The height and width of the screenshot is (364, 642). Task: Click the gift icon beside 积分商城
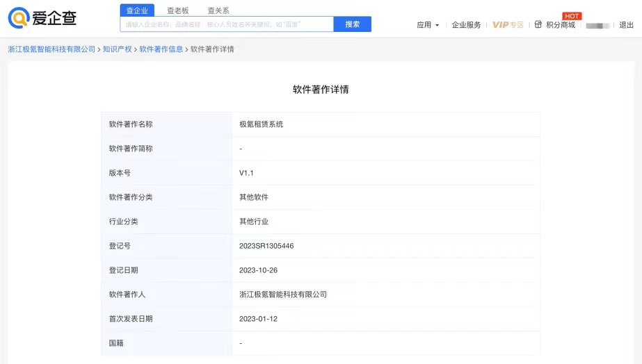coord(538,24)
